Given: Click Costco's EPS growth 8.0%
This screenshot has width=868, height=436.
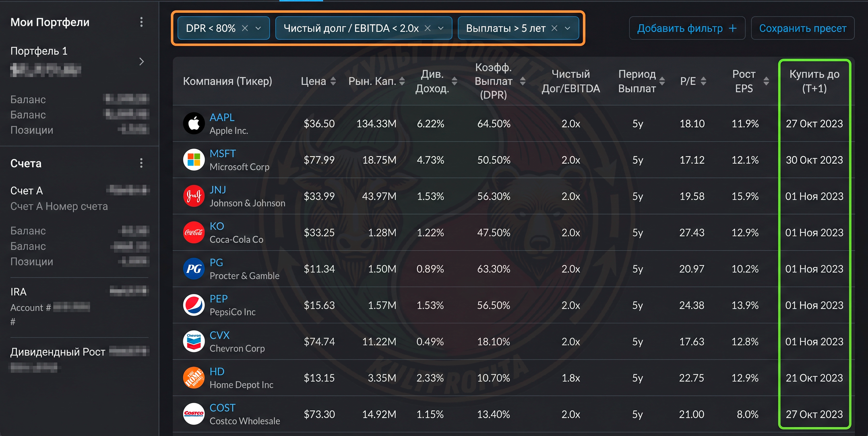Looking at the screenshot, I should coord(747,414).
